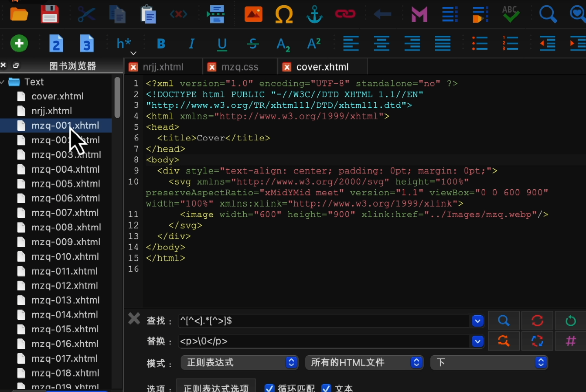Switch to the mzq.css tab
This screenshot has width=586, height=392.
pyautogui.click(x=239, y=67)
